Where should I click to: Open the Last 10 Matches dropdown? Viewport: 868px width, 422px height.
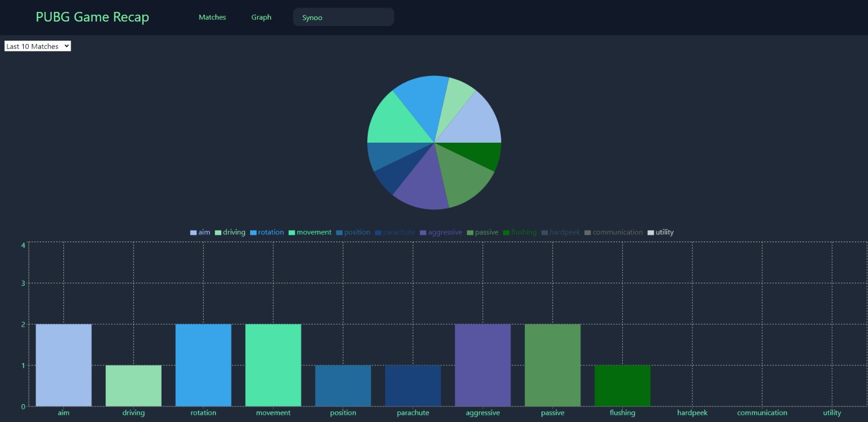(x=37, y=46)
